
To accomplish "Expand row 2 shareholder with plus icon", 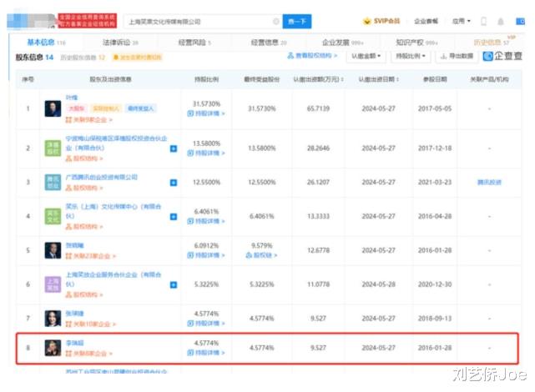I will 174,148.
